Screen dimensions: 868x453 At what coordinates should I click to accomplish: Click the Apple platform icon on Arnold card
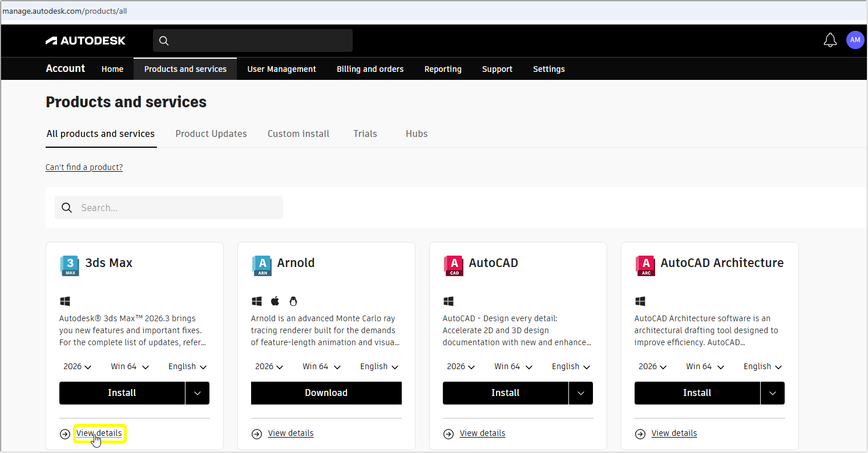[x=274, y=301]
